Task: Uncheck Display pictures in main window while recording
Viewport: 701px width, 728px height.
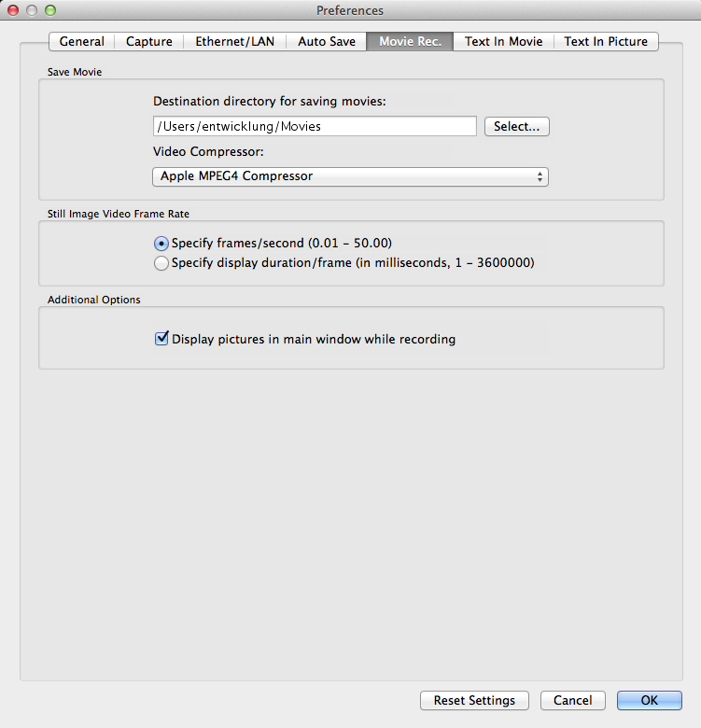Action: [x=161, y=340]
